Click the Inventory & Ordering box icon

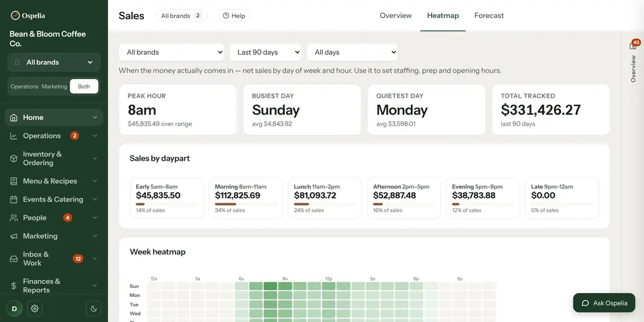[13, 159]
